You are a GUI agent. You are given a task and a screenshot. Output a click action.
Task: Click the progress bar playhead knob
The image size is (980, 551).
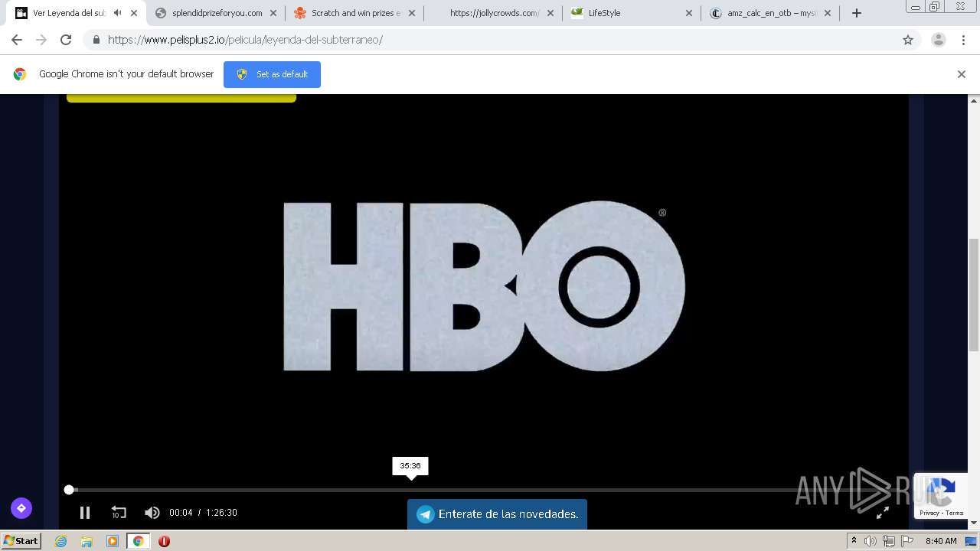[x=69, y=490]
